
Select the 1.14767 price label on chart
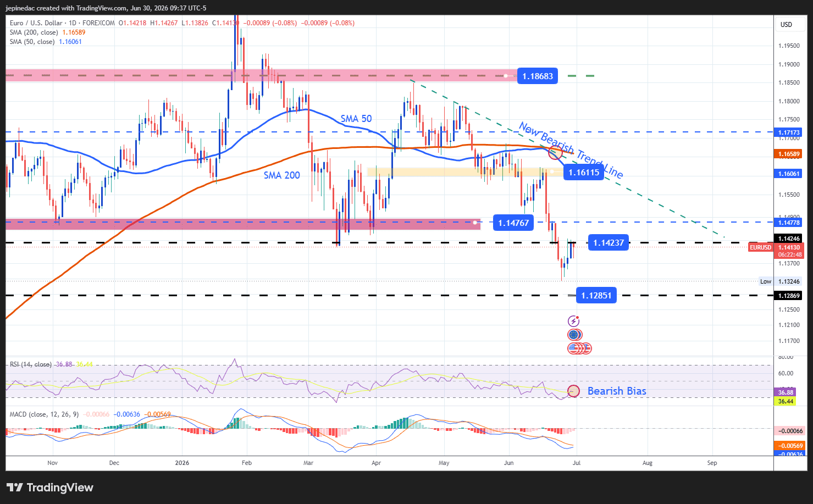point(513,223)
